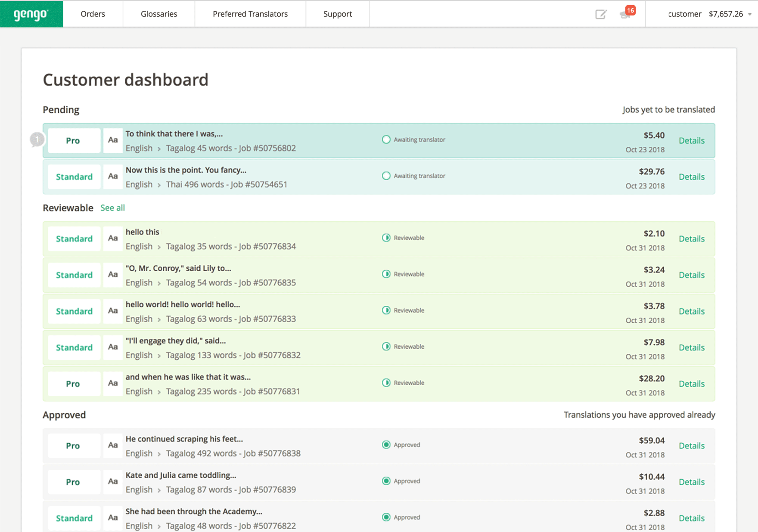Go to the Glossaries tab

point(158,14)
